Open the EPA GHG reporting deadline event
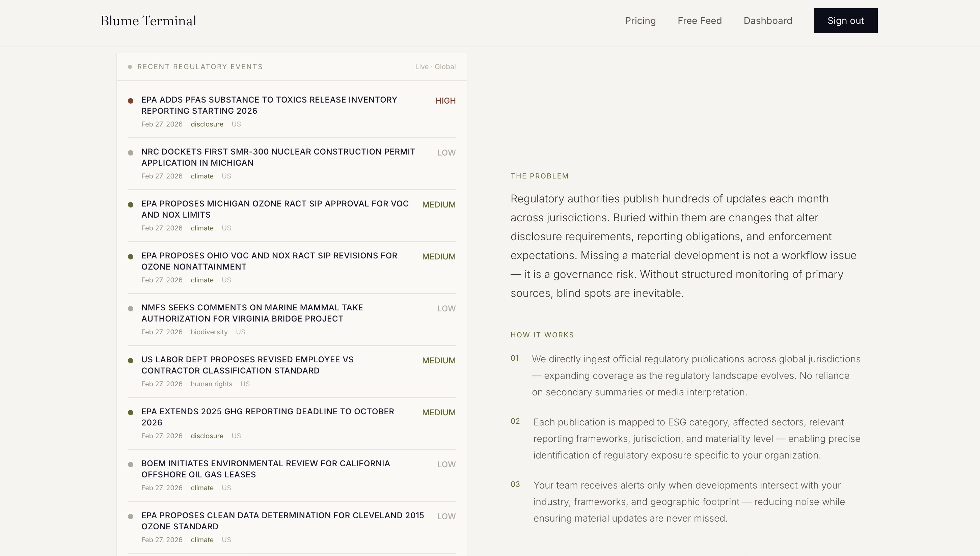 click(267, 417)
